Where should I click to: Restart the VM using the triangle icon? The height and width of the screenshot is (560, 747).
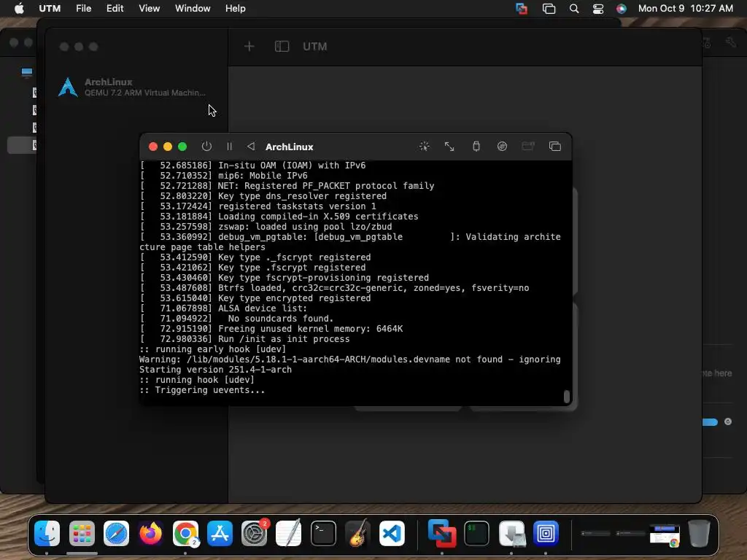click(251, 146)
